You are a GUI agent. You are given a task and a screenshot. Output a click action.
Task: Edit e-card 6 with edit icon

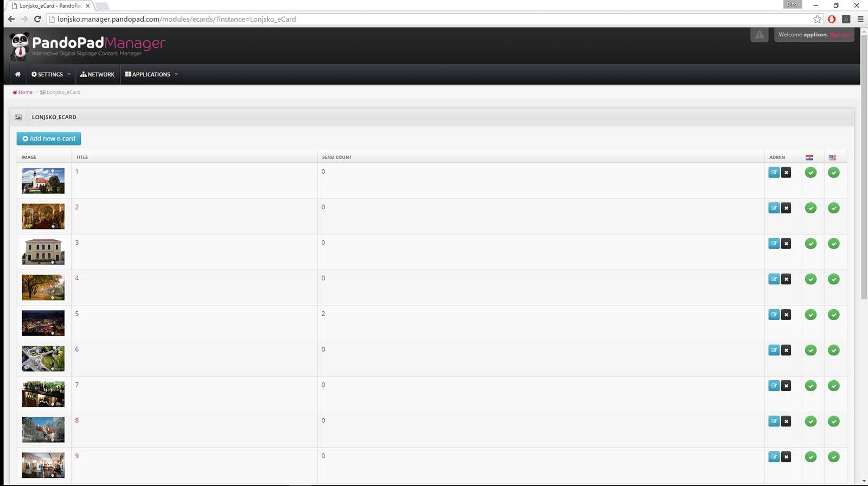(774, 350)
